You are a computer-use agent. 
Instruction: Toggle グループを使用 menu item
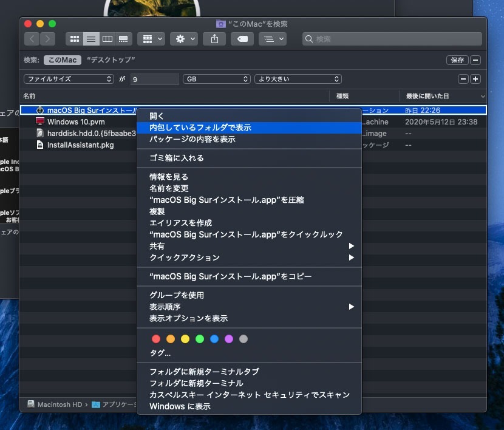coord(249,295)
